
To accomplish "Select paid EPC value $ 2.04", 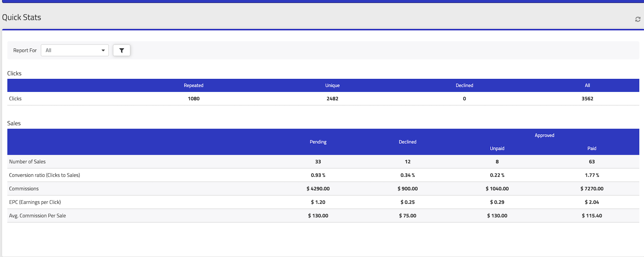I will (592, 202).
